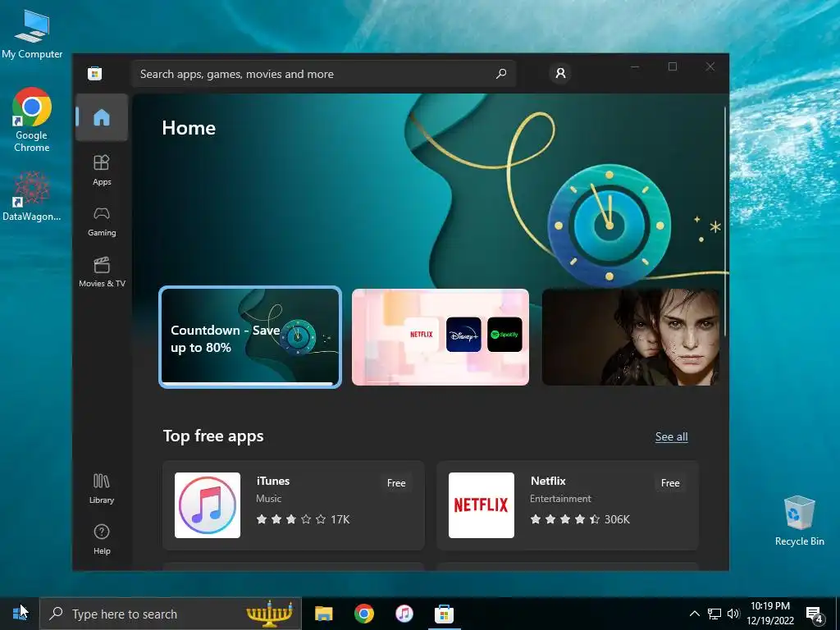
Task: Click the Netflix app title text
Action: pos(548,481)
